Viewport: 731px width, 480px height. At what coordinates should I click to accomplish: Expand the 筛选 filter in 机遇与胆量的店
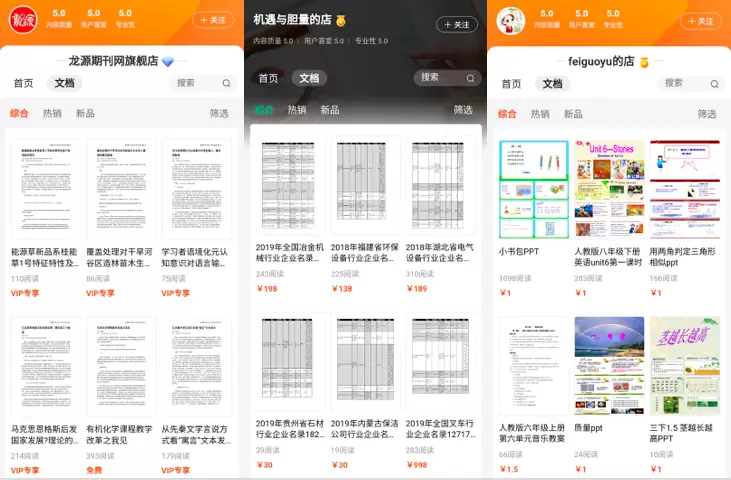click(x=463, y=110)
